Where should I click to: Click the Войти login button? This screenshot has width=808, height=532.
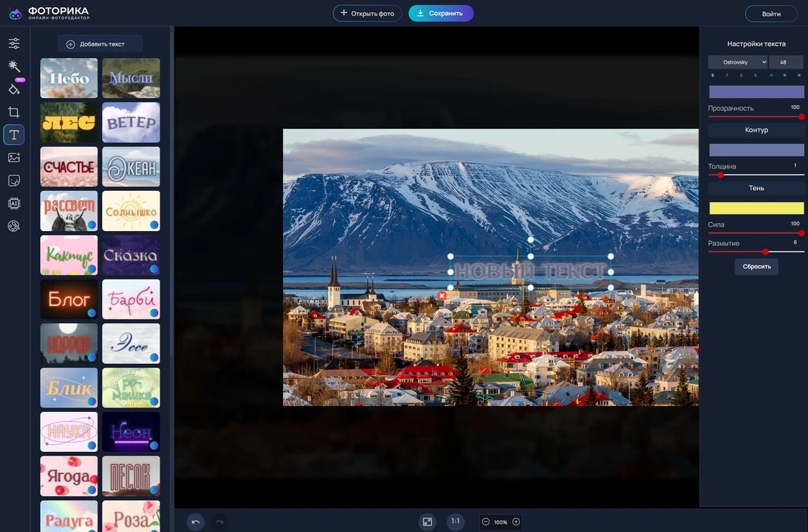click(771, 14)
